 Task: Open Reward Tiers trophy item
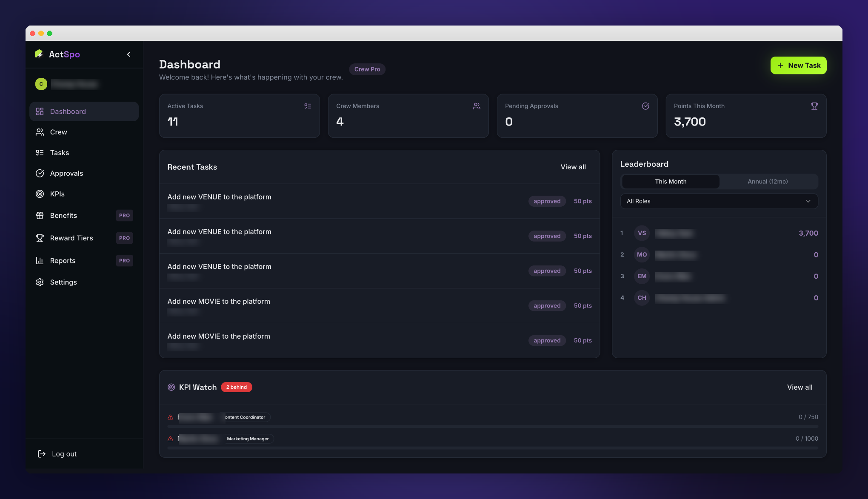pyautogui.click(x=71, y=238)
